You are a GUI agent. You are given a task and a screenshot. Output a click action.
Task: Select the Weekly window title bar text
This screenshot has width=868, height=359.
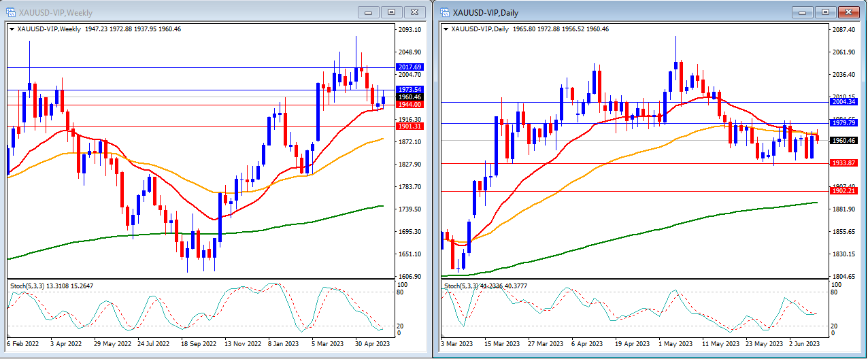click(x=56, y=13)
